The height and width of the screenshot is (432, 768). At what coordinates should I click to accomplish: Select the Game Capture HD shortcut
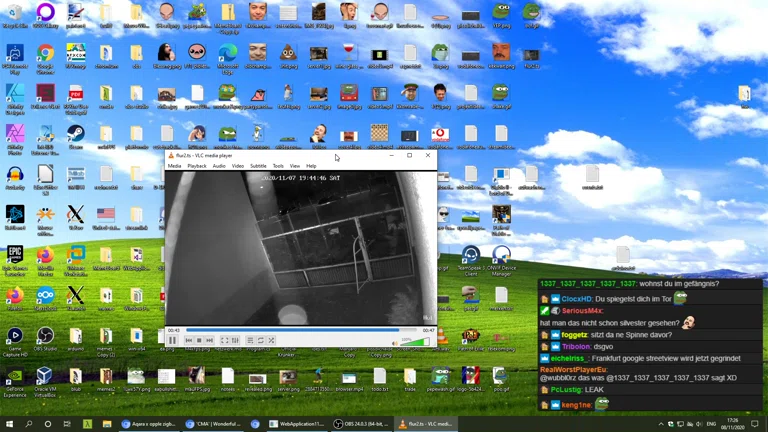click(15, 342)
